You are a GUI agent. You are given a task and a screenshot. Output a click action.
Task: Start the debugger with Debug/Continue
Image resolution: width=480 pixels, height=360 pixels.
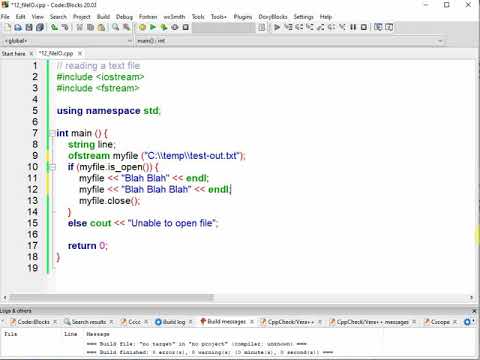pos(277,27)
